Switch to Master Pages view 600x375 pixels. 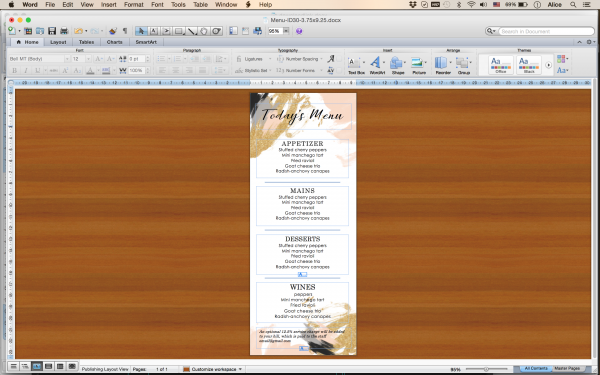[567, 368]
